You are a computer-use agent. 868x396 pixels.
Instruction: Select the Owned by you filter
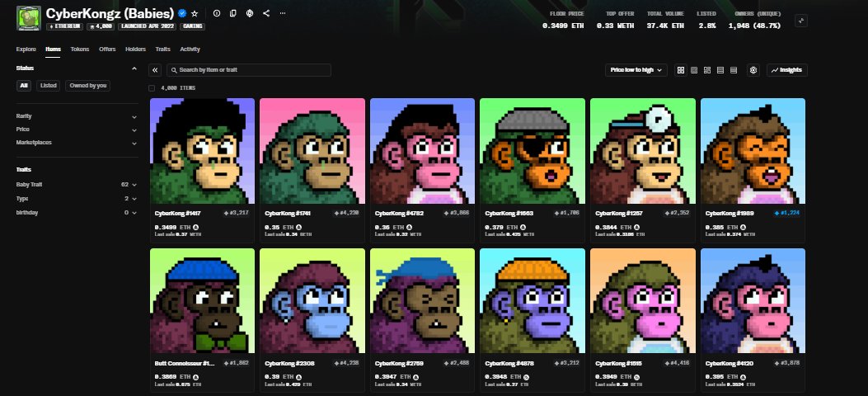pos(88,86)
